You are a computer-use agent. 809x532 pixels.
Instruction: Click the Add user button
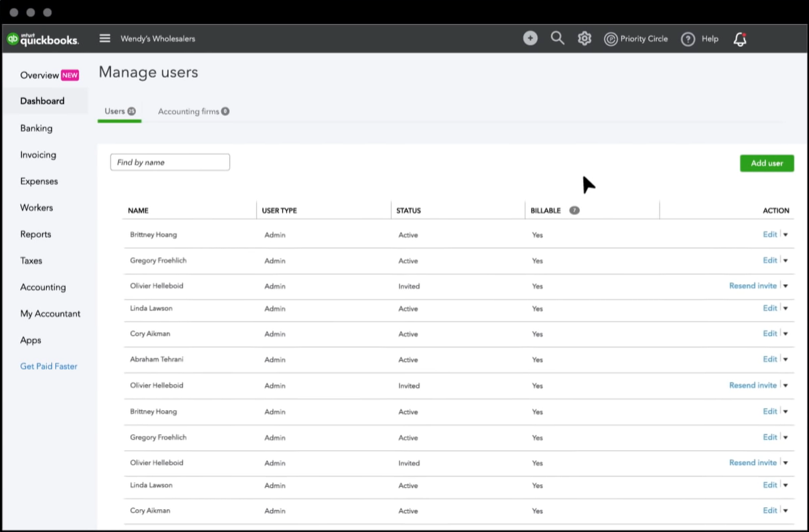click(767, 163)
